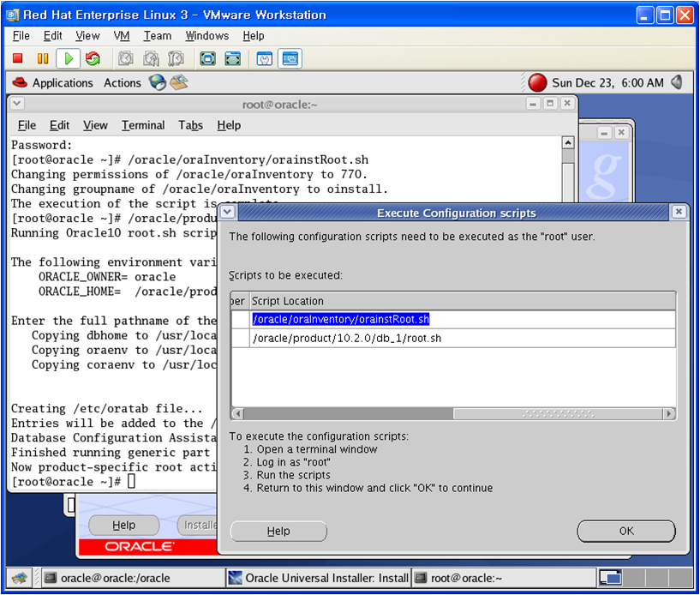This screenshot has height=595, width=700.
Task: Minimize the root@oracle terminal window
Action: tap(533, 104)
